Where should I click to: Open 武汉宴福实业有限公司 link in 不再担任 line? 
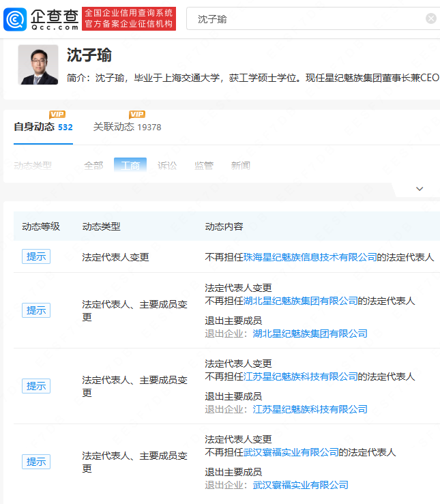tap(291, 452)
